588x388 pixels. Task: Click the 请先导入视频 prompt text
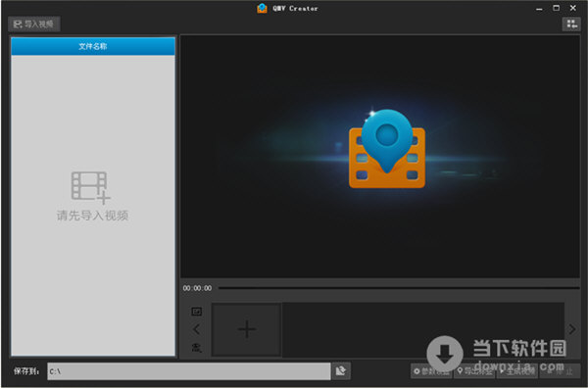click(93, 216)
